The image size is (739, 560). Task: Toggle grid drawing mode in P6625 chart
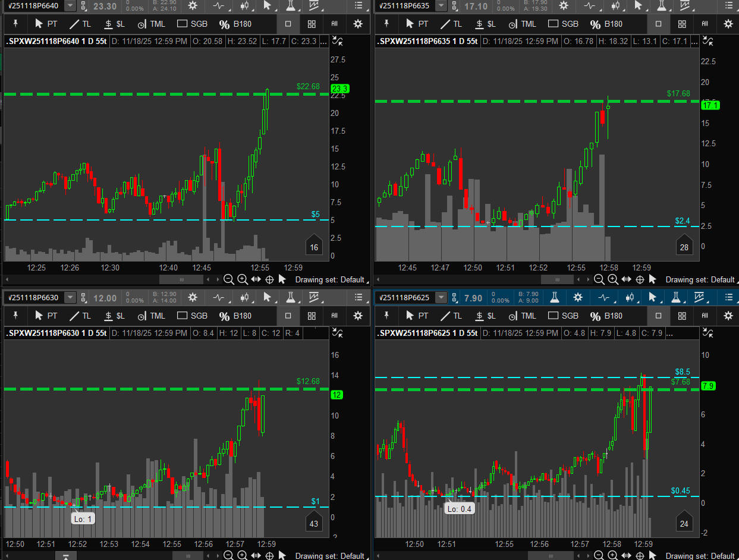pos(682,316)
